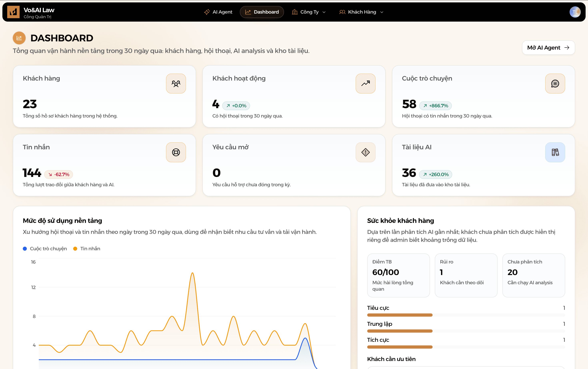Click the building icon beside Công Ty
The image size is (588, 369).
(x=295, y=12)
